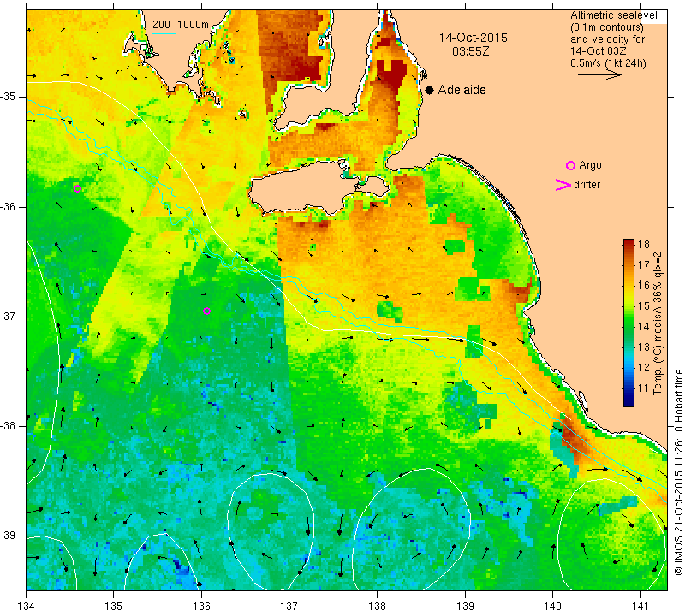The width and height of the screenshot is (685, 616).
Task: Click the 14 label on temperature scale
Action: 644,327
